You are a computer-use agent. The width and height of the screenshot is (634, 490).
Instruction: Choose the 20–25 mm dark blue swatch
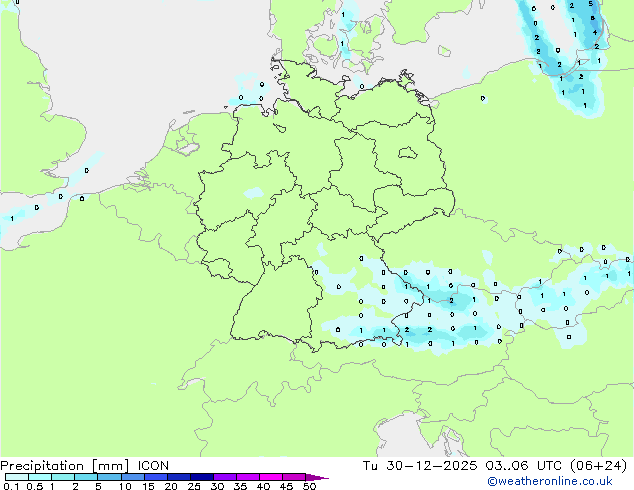[179, 477]
